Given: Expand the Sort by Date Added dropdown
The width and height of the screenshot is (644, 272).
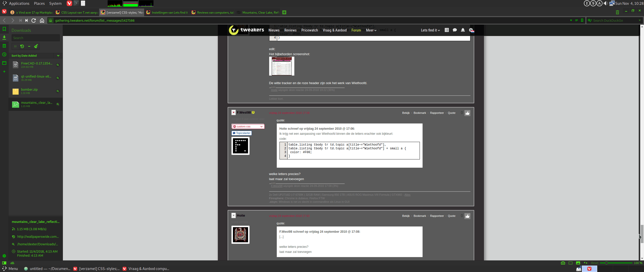Looking at the screenshot, I should coord(58,56).
